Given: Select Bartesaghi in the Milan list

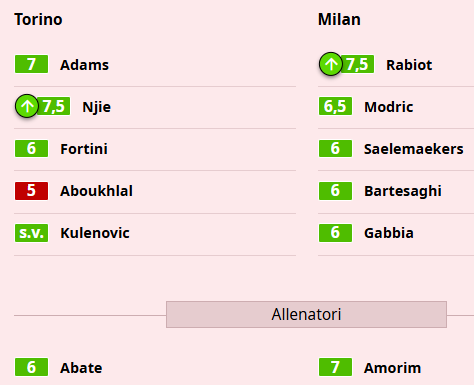Looking at the screenshot, I should coord(403,191).
